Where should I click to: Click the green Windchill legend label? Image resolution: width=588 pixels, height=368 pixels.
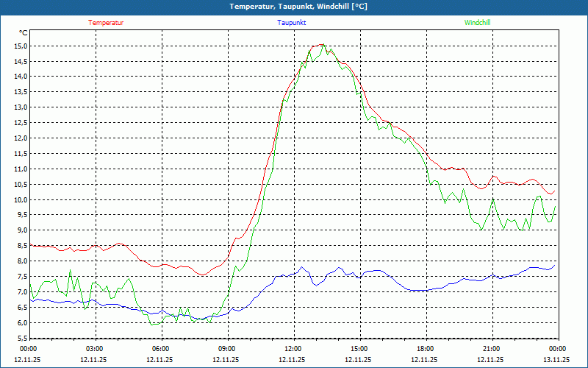click(x=477, y=22)
